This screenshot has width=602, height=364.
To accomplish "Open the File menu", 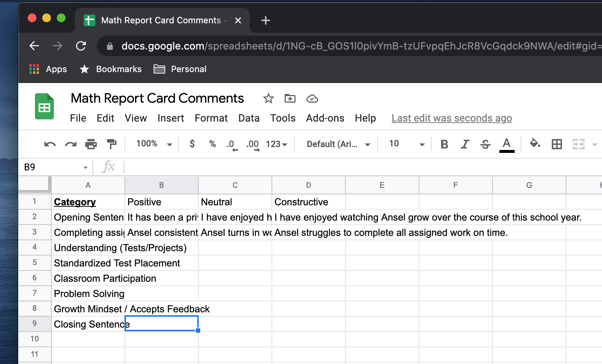I will pos(78,118).
